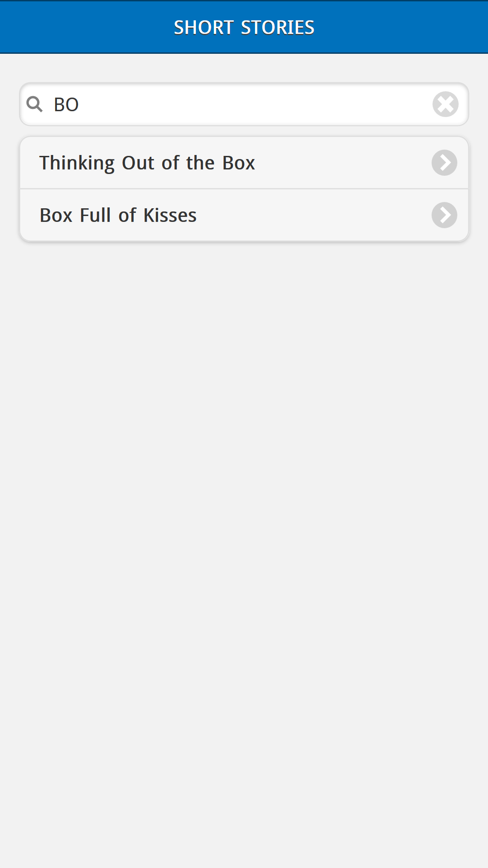Click the word Thinking in results list
Image resolution: width=488 pixels, height=868 pixels.
point(77,163)
